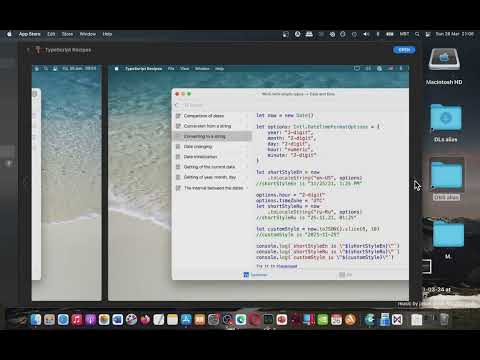Open the Window menu
Screen dimensions: 480x360
[x=88, y=34]
